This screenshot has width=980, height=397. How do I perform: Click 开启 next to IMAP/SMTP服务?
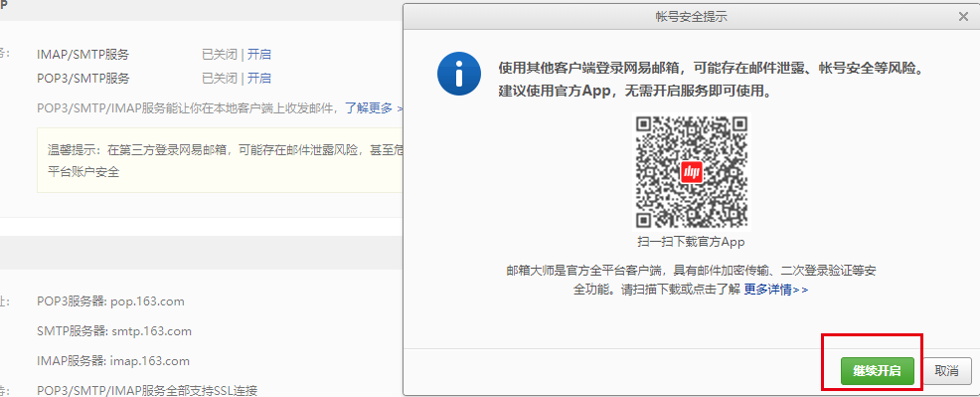pyautogui.click(x=258, y=55)
